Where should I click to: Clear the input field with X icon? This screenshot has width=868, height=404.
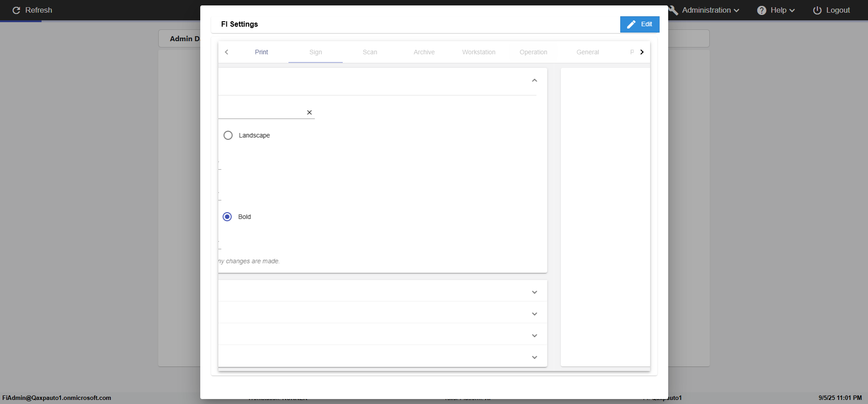click(x=309, y=113)
